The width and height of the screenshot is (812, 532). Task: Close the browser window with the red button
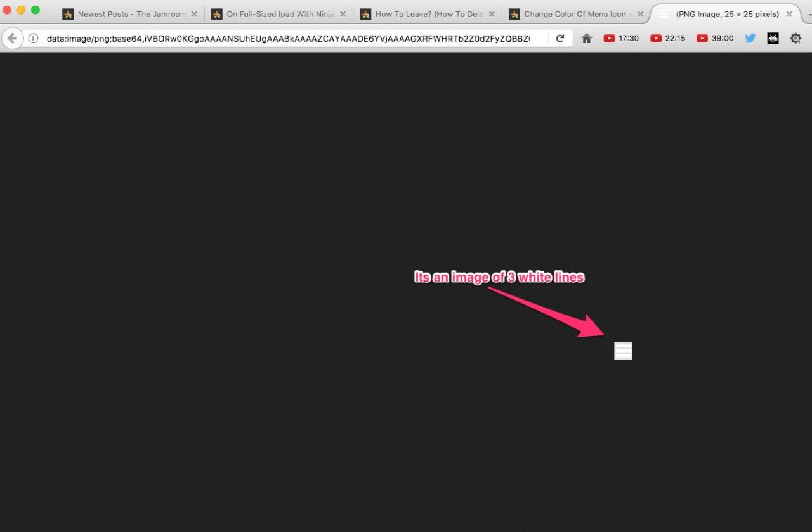(8, 10)
